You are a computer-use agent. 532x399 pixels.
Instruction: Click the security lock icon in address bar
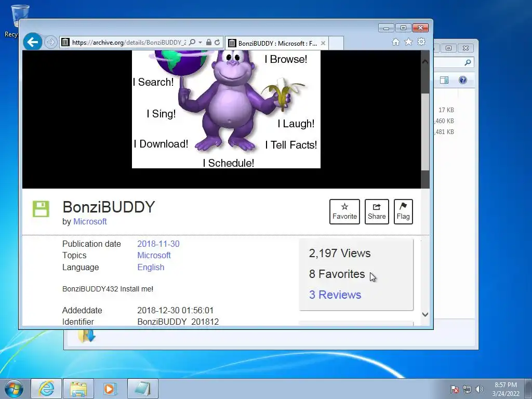pos(209,42)
